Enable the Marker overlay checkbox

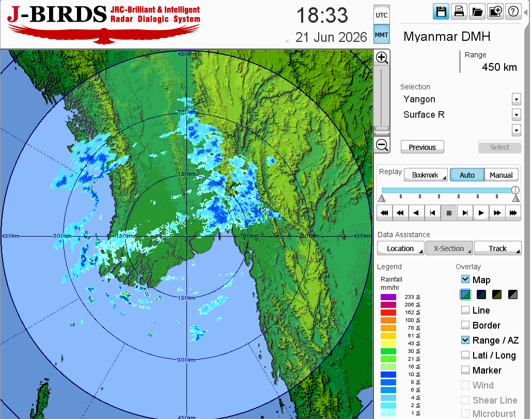click(465, 370)
